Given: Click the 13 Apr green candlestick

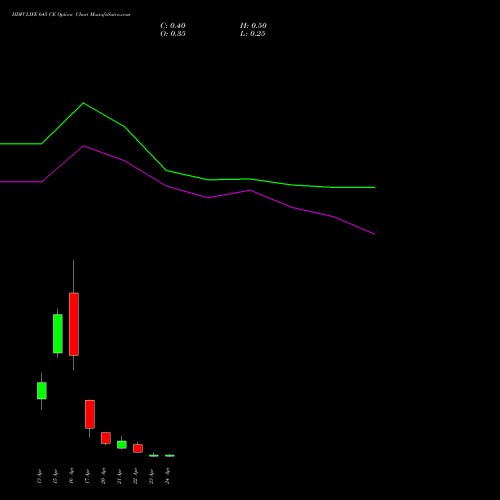Looking at the screenshot, I should tap(42, 391).
